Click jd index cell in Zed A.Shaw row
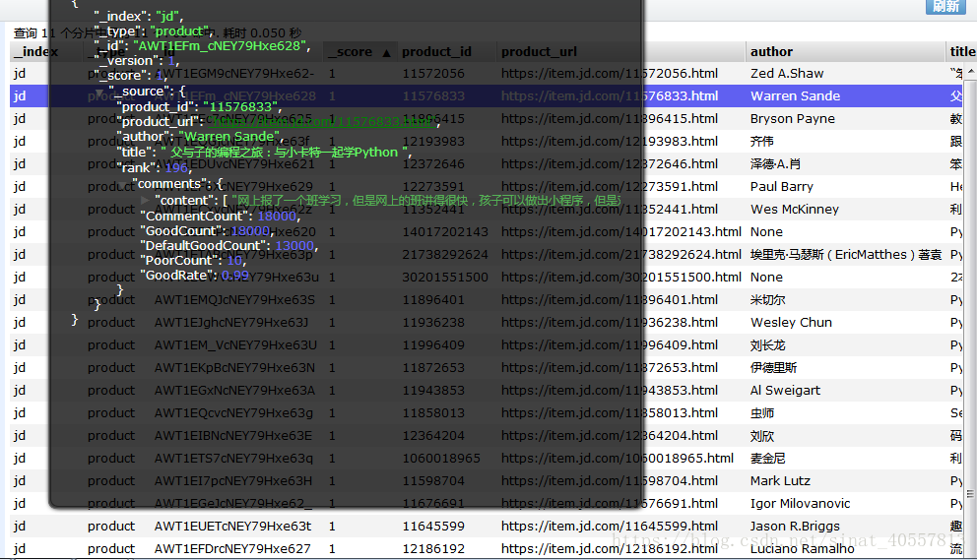This screenshot has width=977, height=560. point(20,74)
